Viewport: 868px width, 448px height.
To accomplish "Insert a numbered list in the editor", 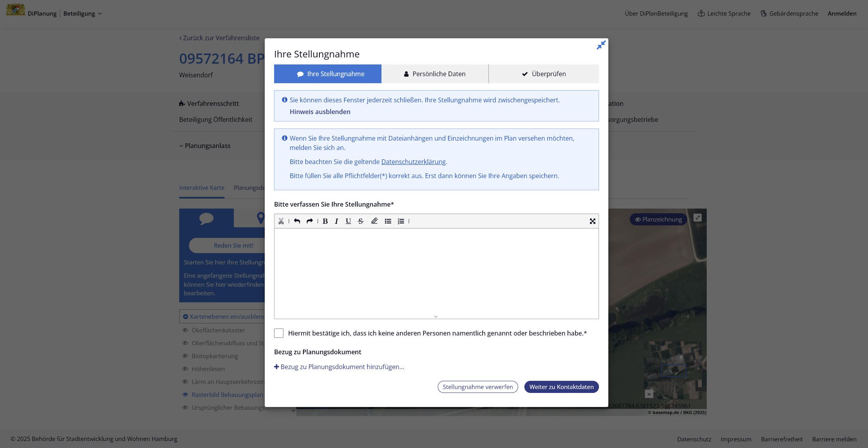I will pos(401,221).
